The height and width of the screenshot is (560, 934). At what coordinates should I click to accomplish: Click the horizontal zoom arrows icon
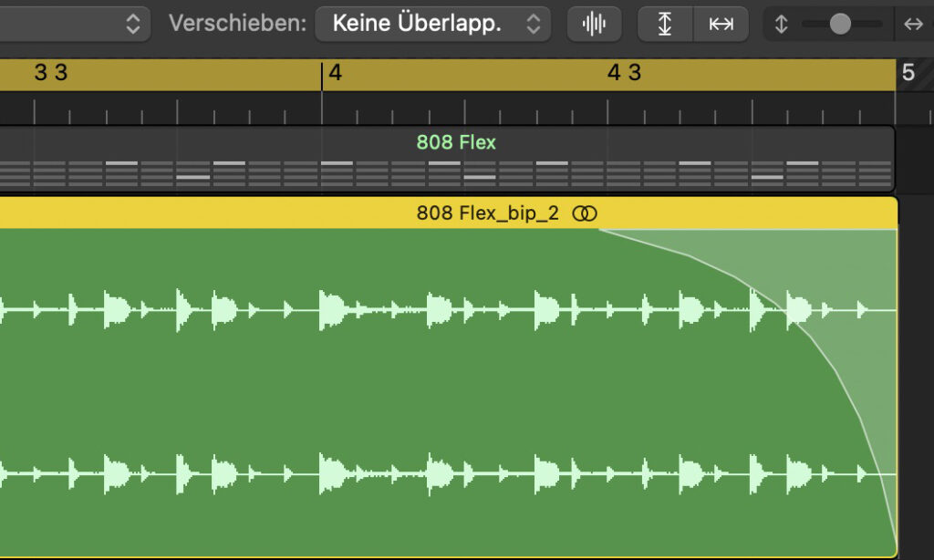click(913, 24)
